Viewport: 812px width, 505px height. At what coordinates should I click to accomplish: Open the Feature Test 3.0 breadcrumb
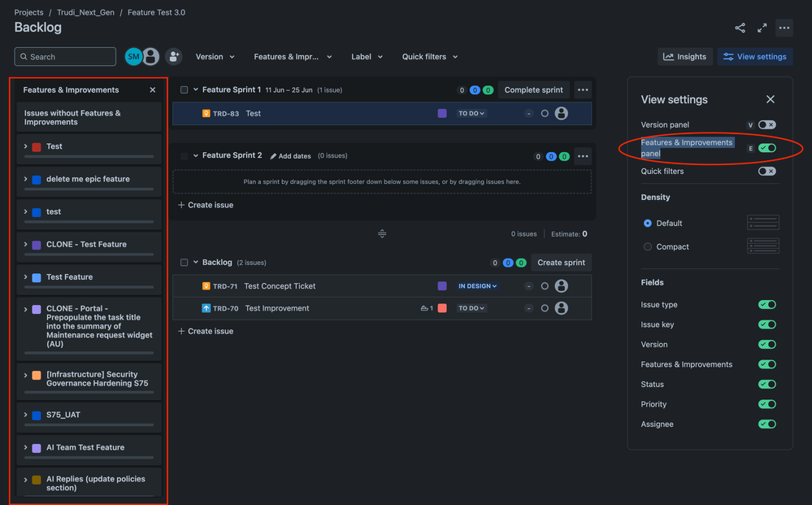(156, 12)
